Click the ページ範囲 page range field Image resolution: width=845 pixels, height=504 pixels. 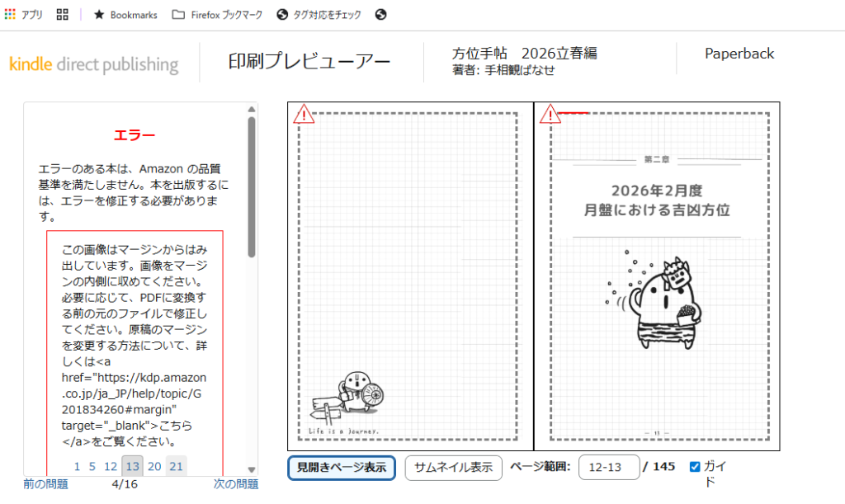(x=609, y=467)
